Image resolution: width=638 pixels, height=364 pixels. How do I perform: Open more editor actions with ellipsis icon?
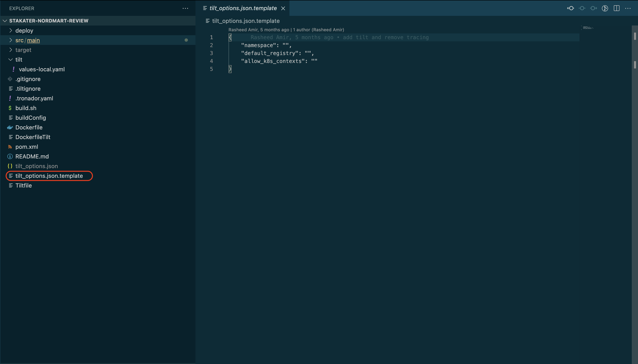pos(629,8)
